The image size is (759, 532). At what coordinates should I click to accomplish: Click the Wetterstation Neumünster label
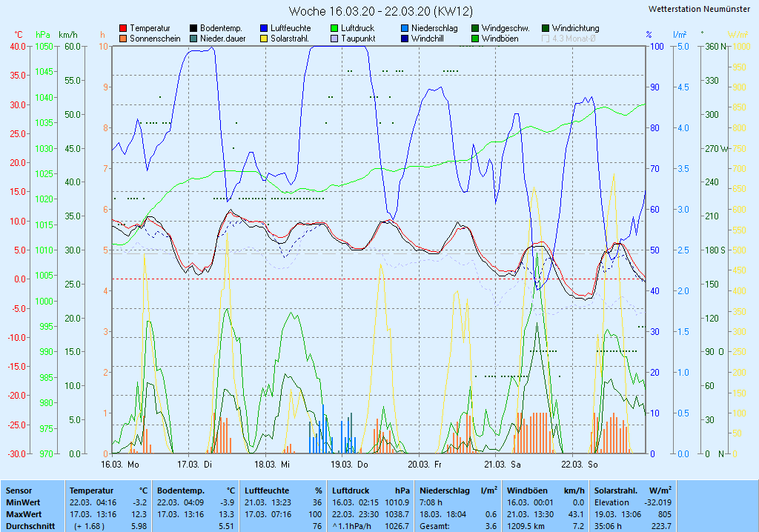pyautogui.click(x=699, y=9)
